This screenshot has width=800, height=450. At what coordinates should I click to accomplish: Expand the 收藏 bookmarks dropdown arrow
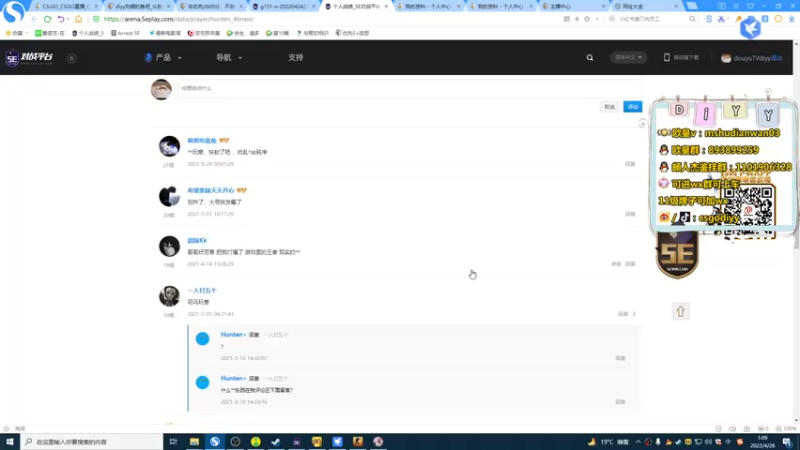[27, 33]
